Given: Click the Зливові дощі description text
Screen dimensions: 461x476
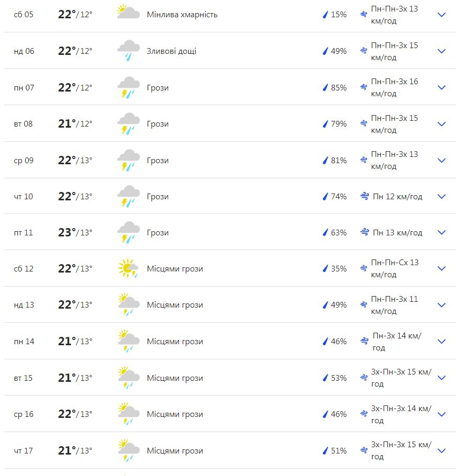Looking at the screenshot, I should tap(171, 51).
